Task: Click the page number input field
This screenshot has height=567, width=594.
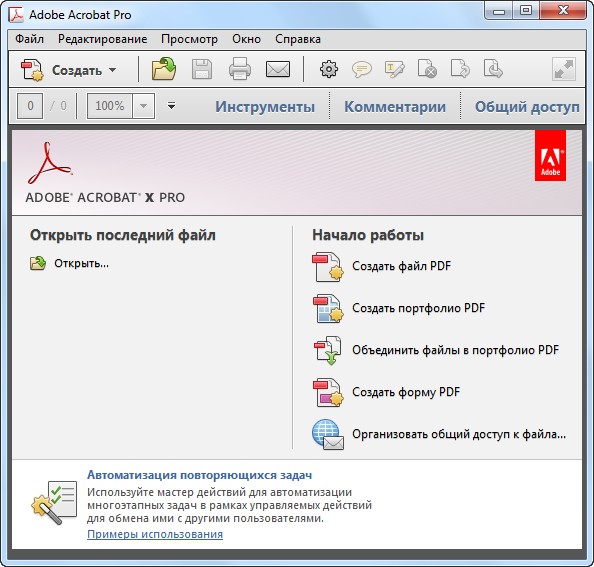Action: point(30,106)
